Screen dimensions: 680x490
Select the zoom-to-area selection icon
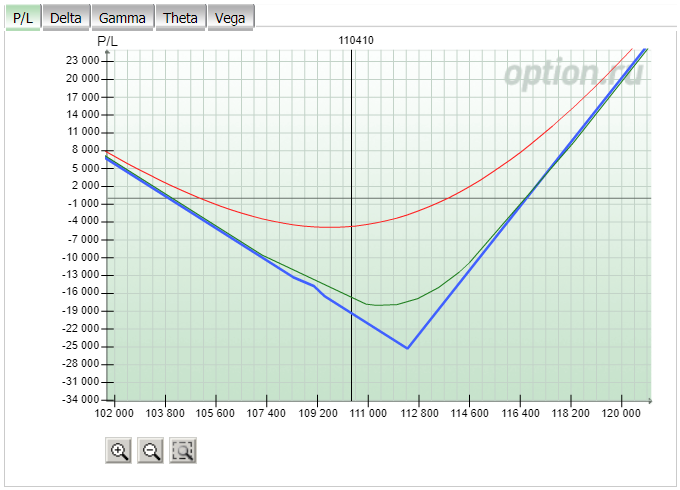click(183, 451)
